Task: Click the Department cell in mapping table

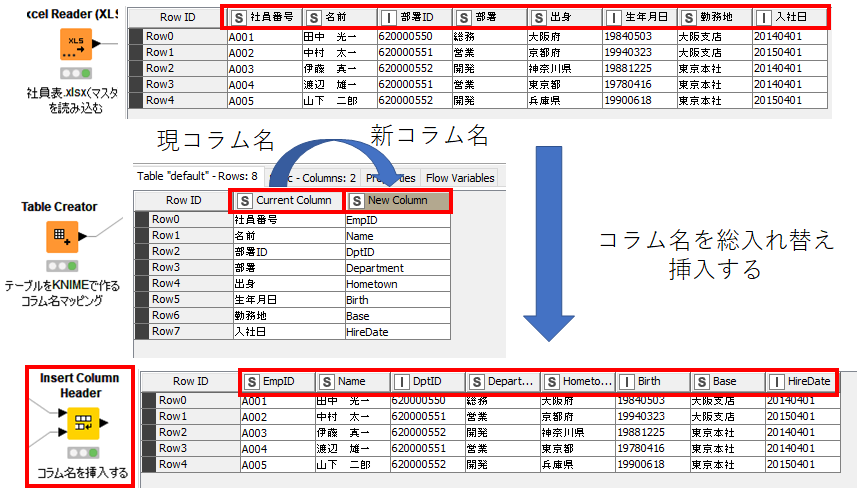Action: click(x=398, y=268)
